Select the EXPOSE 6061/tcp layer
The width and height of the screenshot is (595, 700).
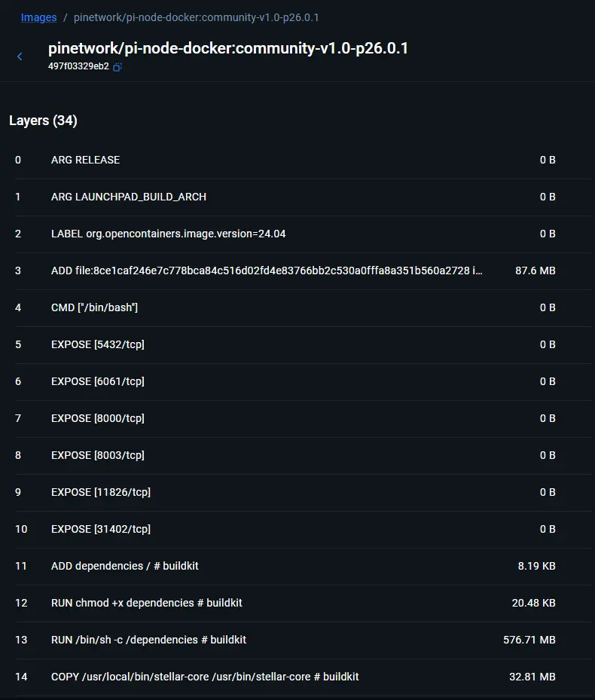304,382
